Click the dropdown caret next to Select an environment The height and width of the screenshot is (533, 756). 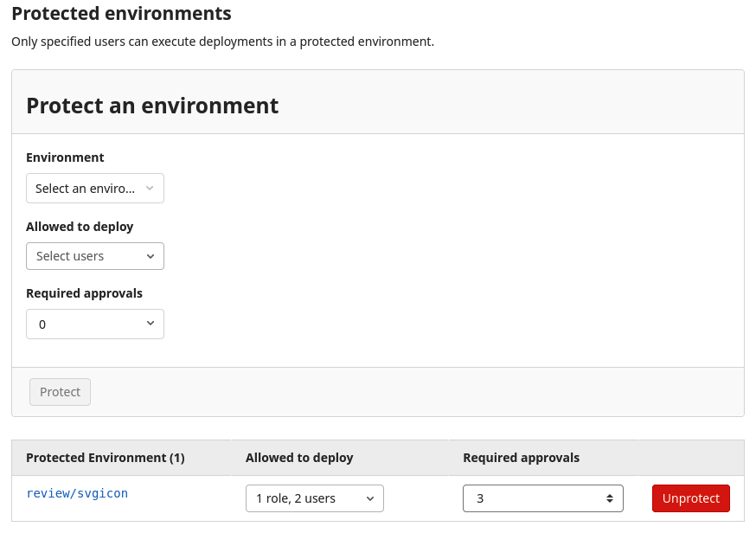pos(149,188)
